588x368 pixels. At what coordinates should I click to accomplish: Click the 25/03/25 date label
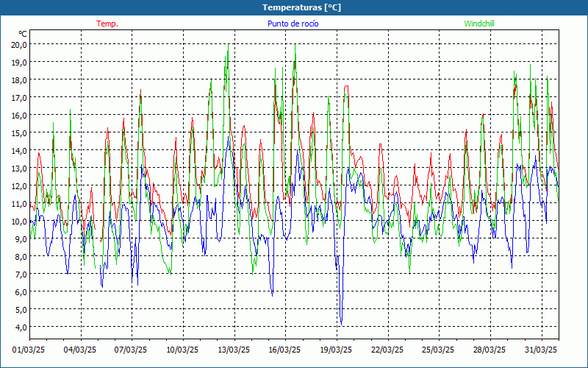[x=438, y=350]
